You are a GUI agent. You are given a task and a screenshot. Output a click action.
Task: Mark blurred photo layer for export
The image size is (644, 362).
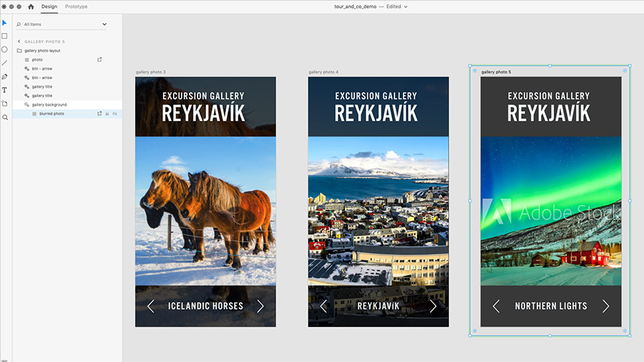(99, 114)
